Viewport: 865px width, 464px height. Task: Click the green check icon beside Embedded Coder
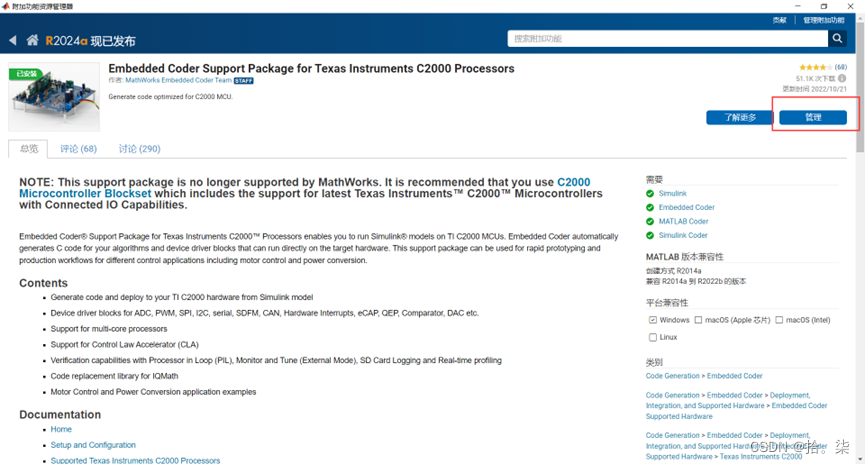click(650, 207)
